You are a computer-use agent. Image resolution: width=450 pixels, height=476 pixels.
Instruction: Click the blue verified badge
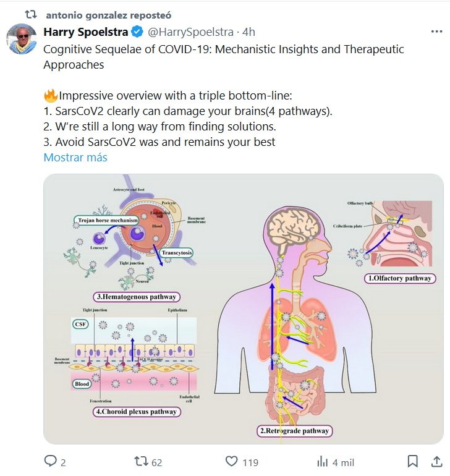coord(138,32)
